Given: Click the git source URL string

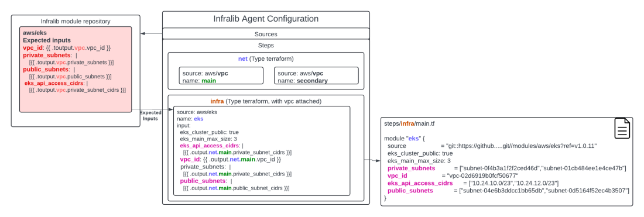Looking at the screenshot, I should 521,146.
